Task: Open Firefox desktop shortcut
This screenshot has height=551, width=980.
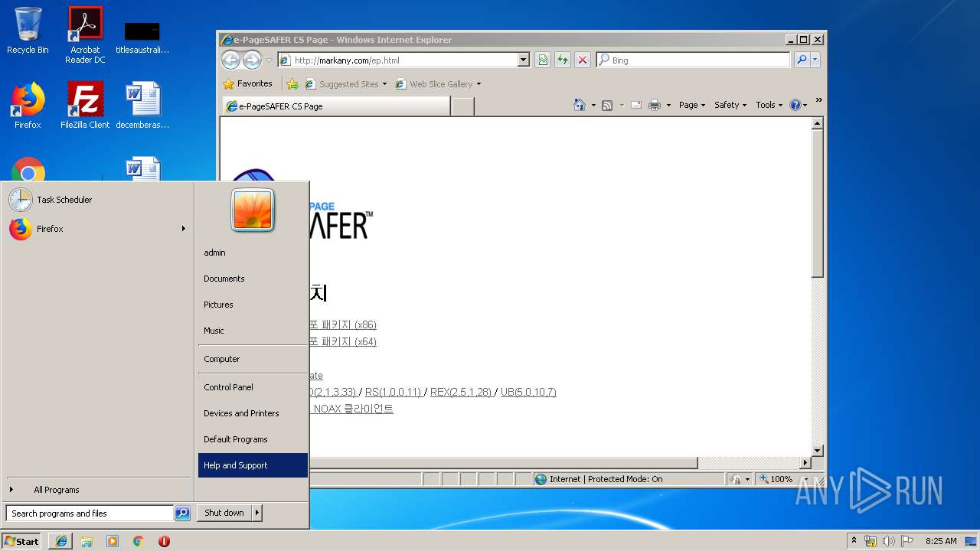Action: pos(28,106)
